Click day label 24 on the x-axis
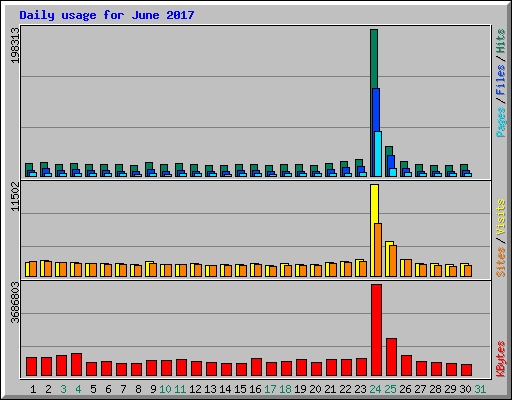 pyautogui.click(x=375, y=389)
